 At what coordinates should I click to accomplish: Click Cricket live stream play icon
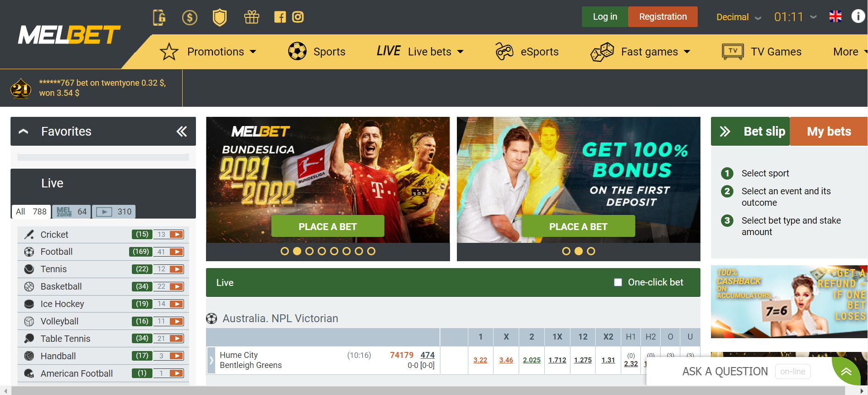[x=176, y=235]
